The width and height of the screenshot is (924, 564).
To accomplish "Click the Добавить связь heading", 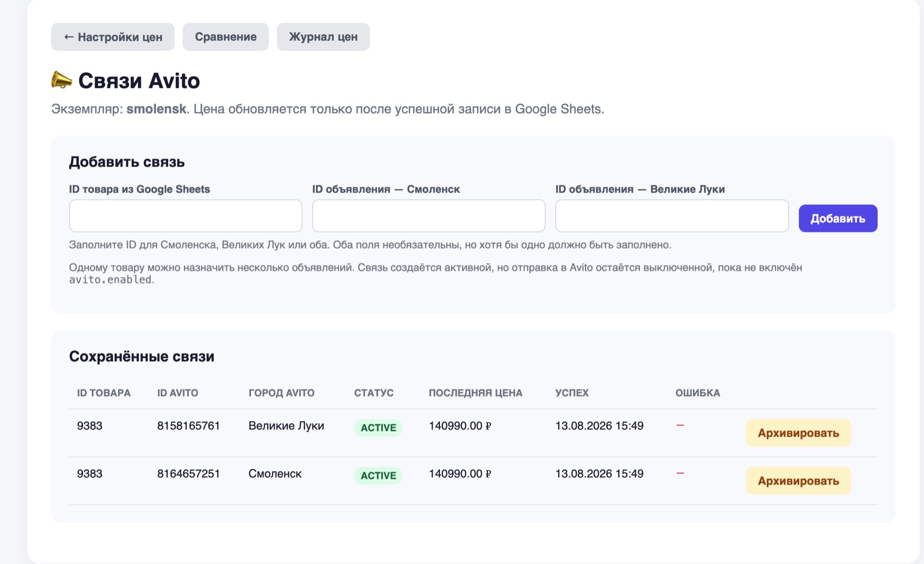I will tap(127, 162).
